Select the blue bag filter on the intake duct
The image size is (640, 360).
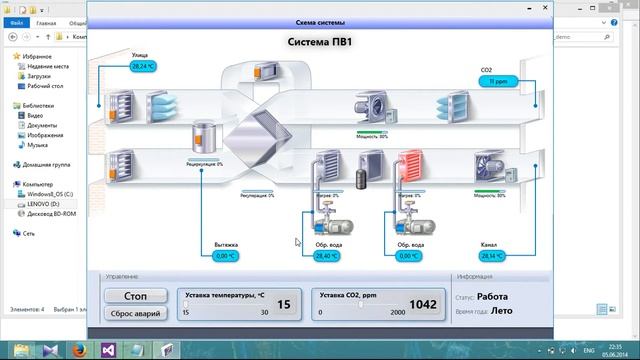[162, 107]
